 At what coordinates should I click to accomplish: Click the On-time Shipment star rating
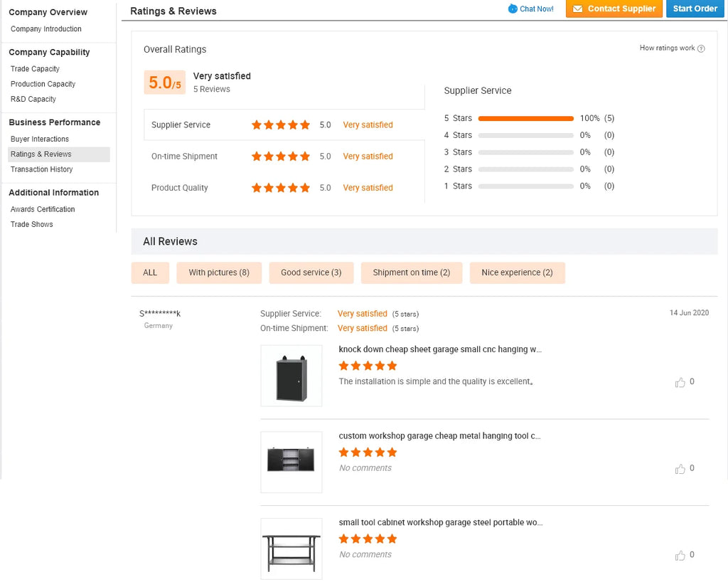pyautogui.click(x=280, y=156)
